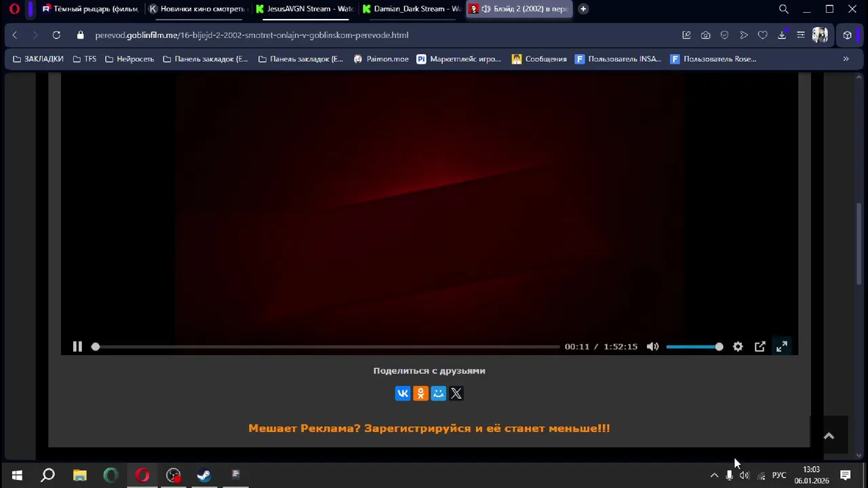Open the Сообщения bookmark
The height and width of the screenshot is (488, 868).
pos(539,59)
